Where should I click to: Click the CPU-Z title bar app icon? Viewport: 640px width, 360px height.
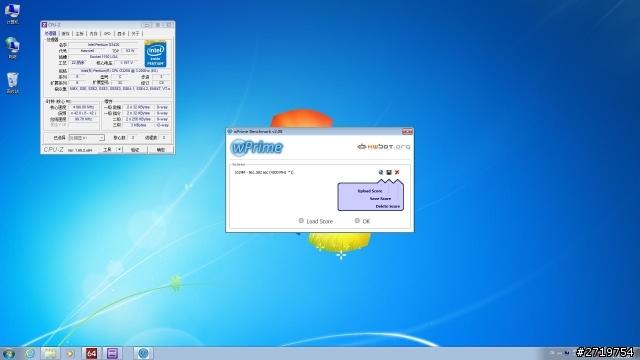(x=44, y=25)
